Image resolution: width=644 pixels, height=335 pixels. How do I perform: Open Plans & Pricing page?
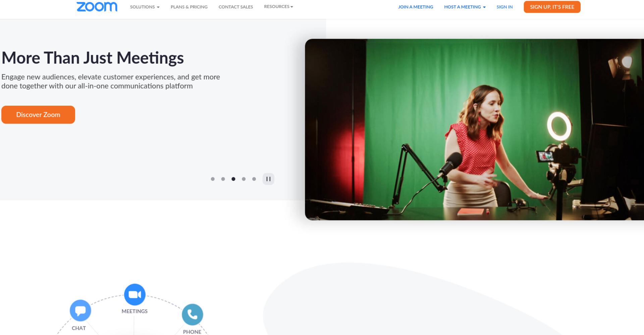point(189,7)
